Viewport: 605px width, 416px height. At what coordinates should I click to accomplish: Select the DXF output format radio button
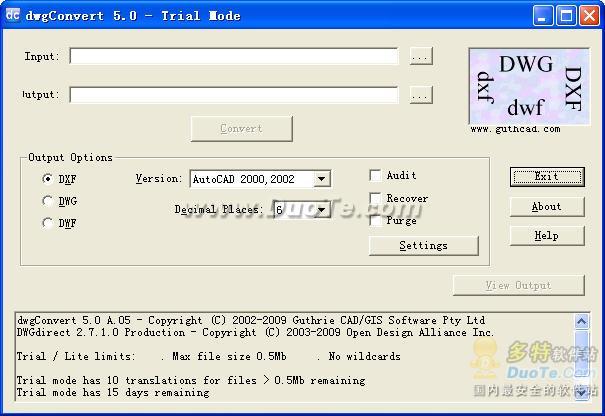[x=47, y=179]
